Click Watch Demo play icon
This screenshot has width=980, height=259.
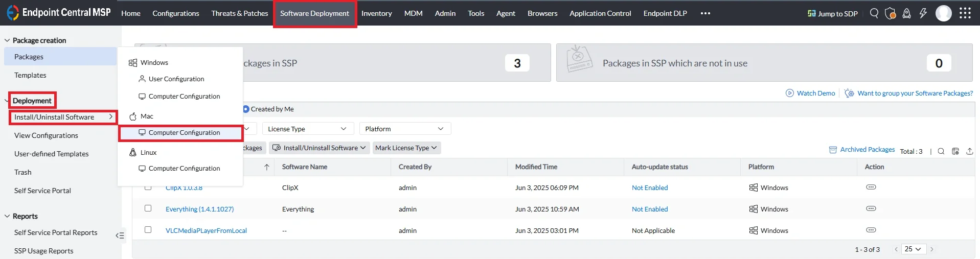tap(790, 93)
